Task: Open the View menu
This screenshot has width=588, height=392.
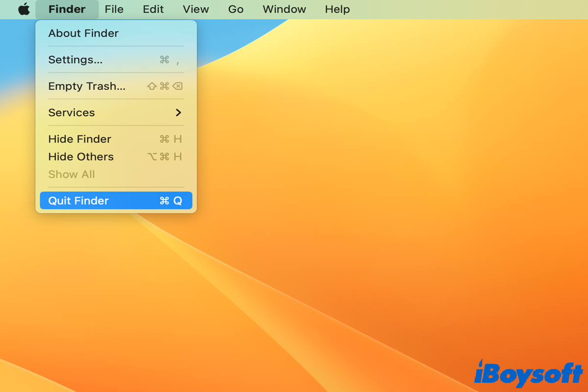Action: coord(196,9)
